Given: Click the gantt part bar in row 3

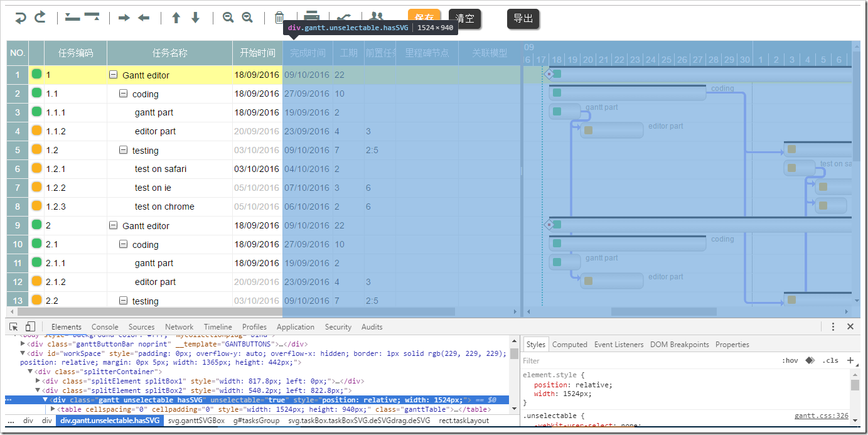Looking at the screenshot, I should pyautogui.click(x=565, y=112).
